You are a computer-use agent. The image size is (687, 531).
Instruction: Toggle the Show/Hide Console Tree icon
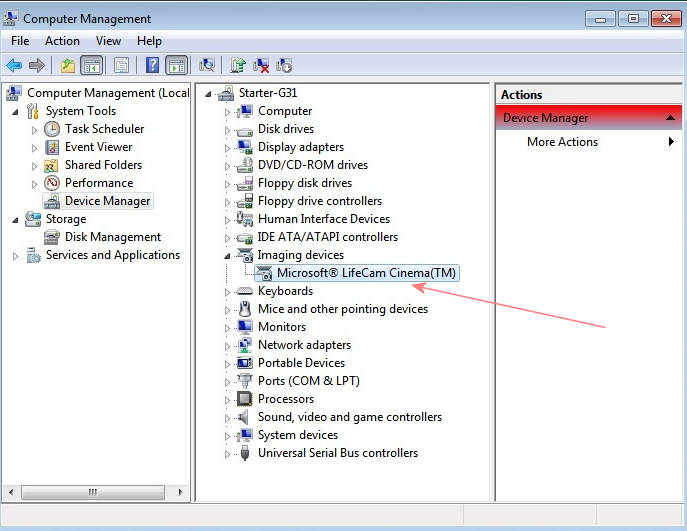click(92, 66)
